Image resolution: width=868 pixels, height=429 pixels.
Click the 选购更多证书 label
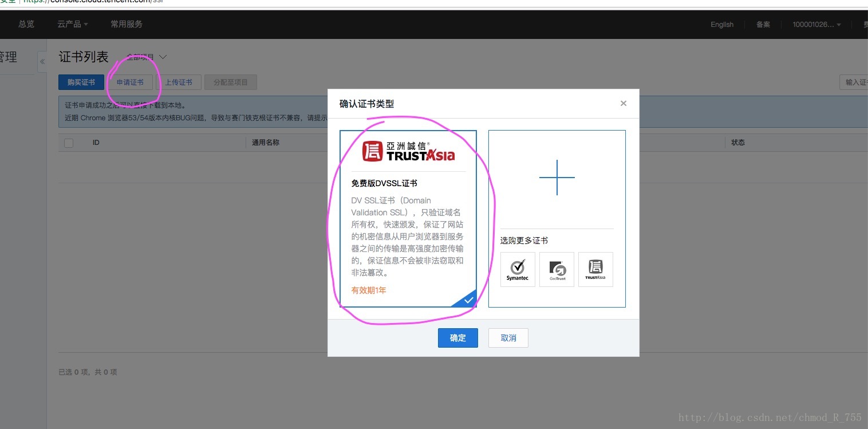[524, 241]
